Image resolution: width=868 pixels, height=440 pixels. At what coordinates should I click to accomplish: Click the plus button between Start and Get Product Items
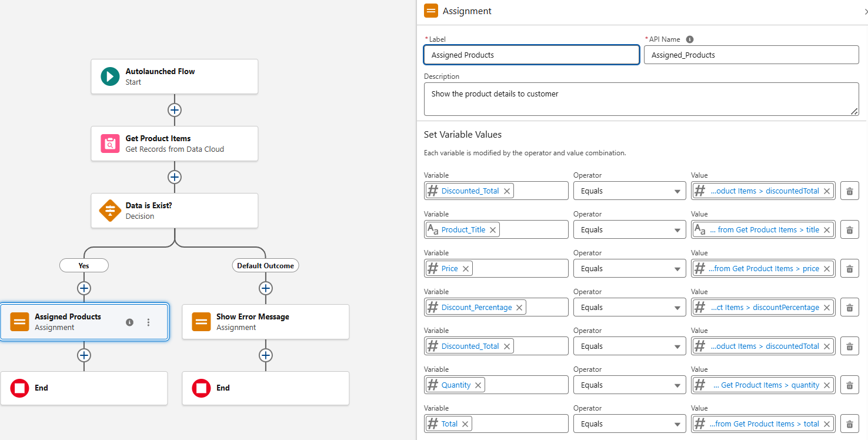tap(174, 110)
